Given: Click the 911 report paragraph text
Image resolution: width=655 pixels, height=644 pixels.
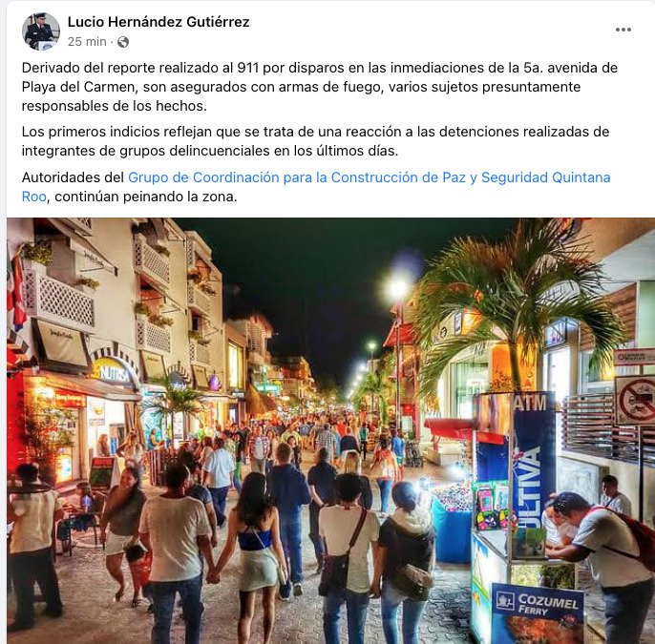Looking at the screenshot, I should (x=320, y=87).
